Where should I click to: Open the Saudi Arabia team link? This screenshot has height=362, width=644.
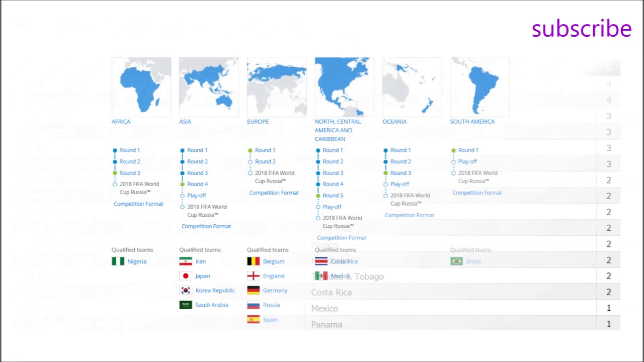[212, 305]
